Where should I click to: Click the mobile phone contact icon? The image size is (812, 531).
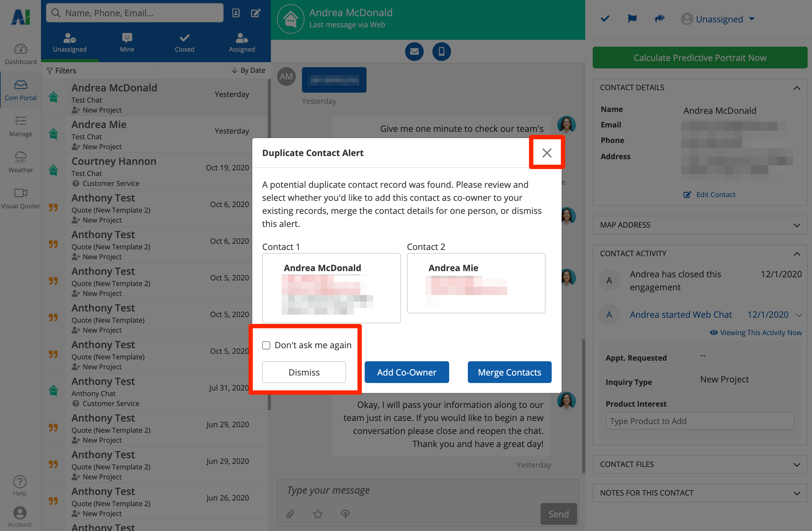click(x=441, y=52)
